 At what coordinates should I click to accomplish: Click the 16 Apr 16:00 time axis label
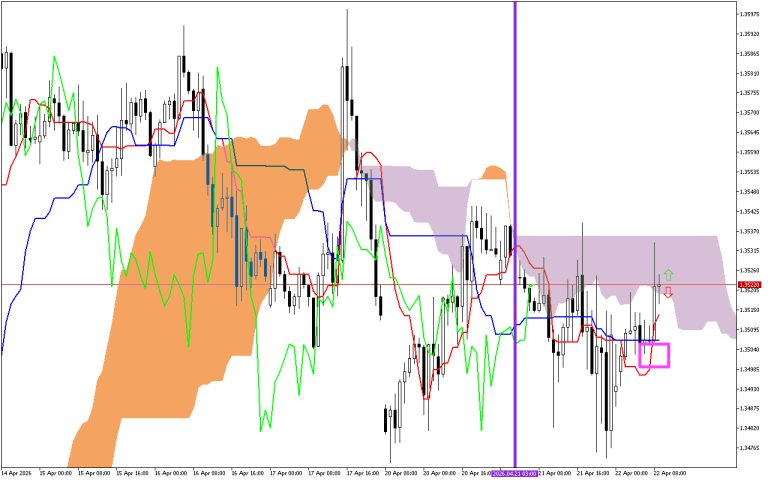click(x=247, y=474)
